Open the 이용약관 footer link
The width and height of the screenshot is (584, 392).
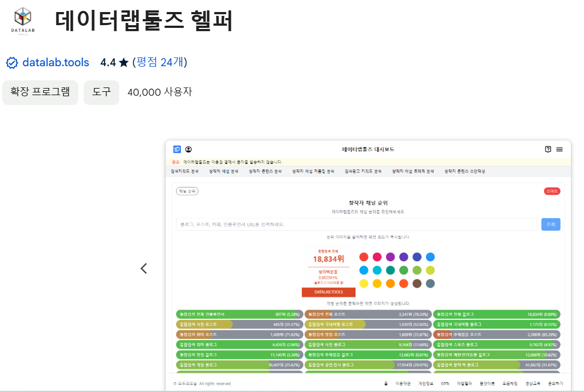(403, 383)
